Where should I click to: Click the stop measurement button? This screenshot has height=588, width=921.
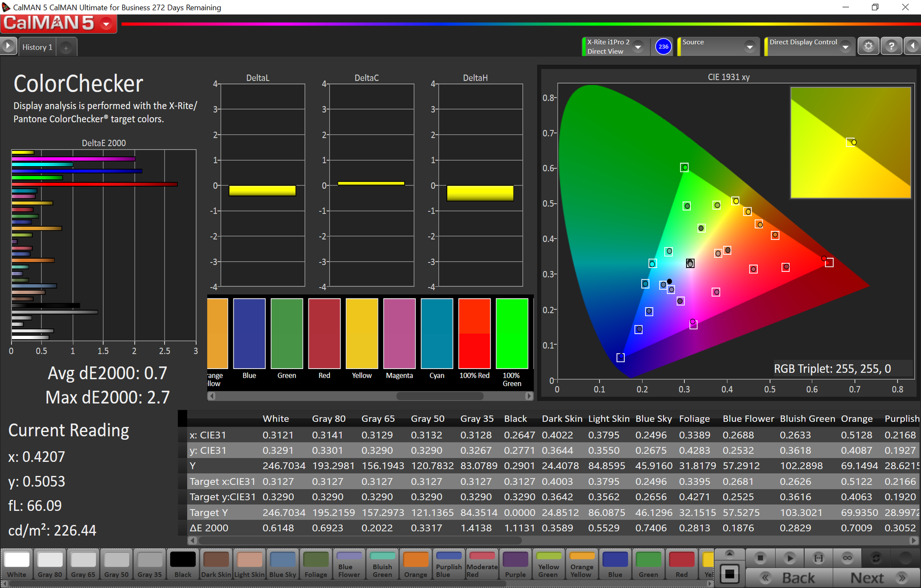(x=760, y=558)
